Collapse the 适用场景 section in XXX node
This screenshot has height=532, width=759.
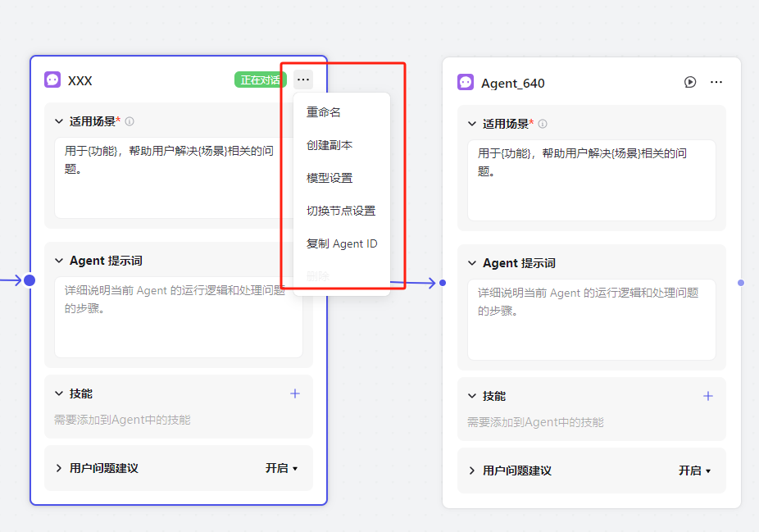59,121
